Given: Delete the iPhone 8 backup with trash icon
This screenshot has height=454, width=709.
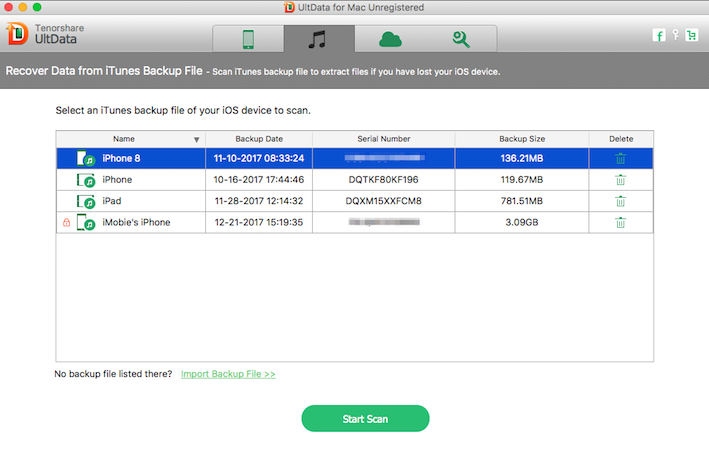Looking at the screenshot, I should [620, 158].
